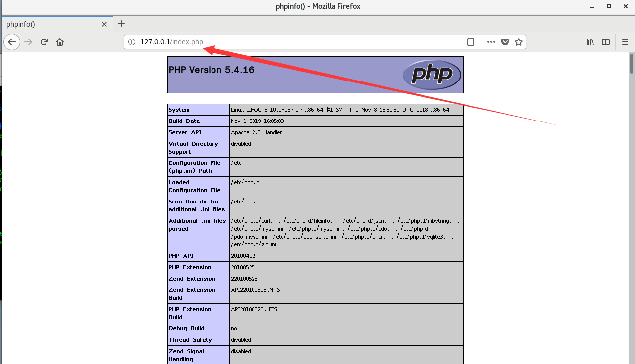Click the /etc/php.d value
The width and height of the screenshot is (635, 364).
click(245, 202)
